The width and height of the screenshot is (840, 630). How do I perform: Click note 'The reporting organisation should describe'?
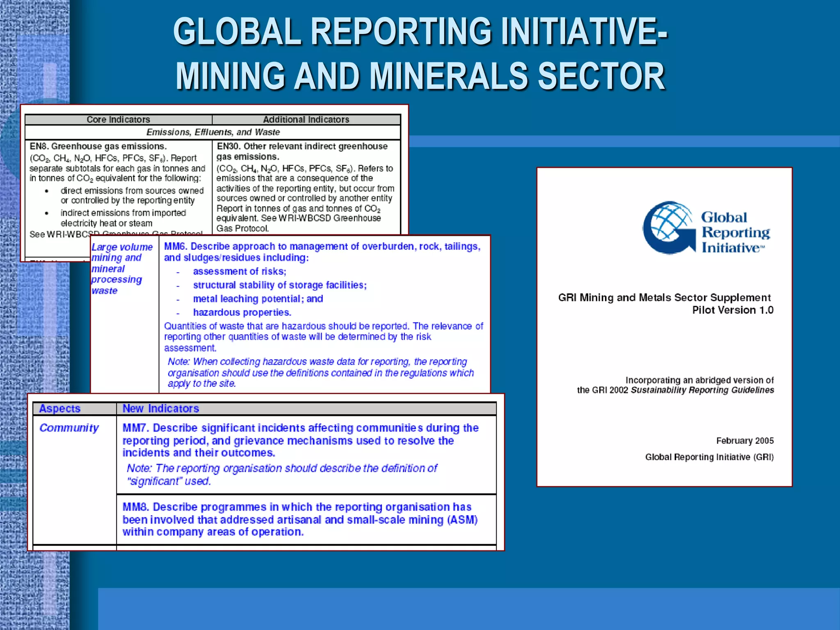(282, 475)
